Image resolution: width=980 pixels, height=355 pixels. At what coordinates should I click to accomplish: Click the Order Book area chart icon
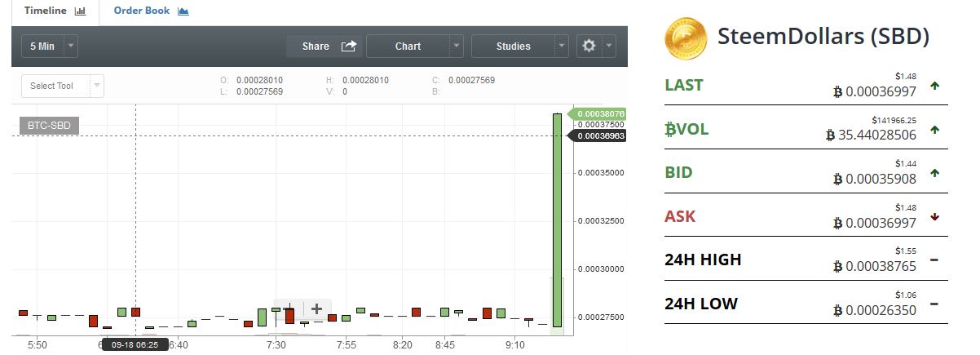pos(183,11)
